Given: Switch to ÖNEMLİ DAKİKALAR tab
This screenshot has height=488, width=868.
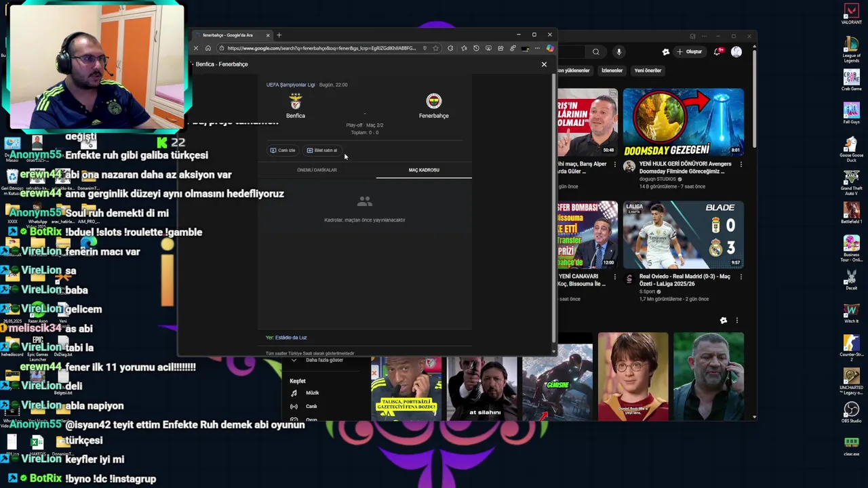Looking at the screenshot, I should [x=317, y=170].
